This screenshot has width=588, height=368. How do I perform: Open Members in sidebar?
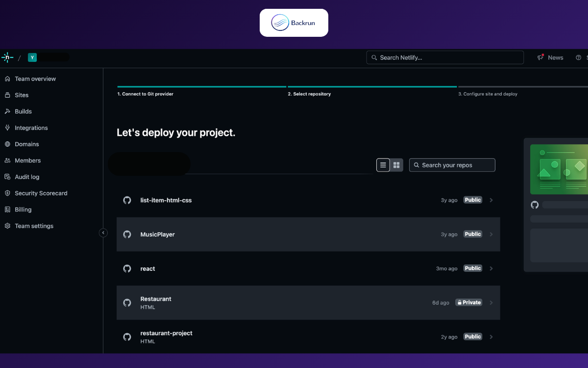[x=28, y=160]
